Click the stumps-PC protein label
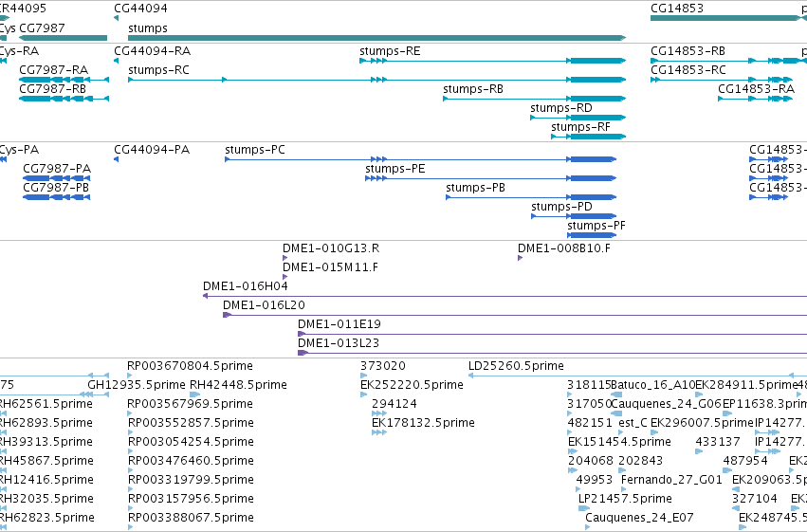Image resolution: width=807 pixels, height=532 pixels. (x=255, y=150)
